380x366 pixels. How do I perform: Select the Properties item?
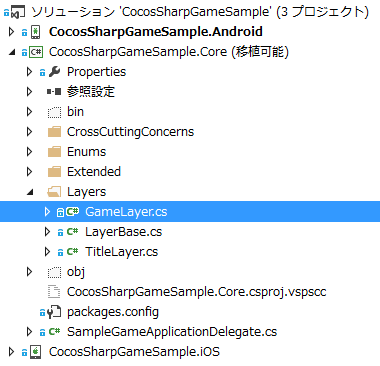96,72
